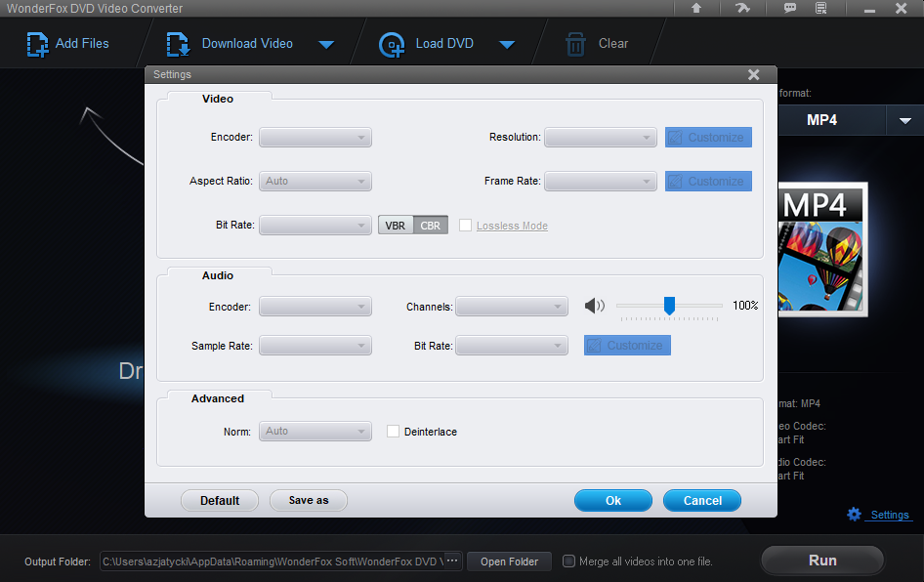Viewport: 924px width, 582px height.
Task: Open the Resolution dropdown
Action: 600,138
